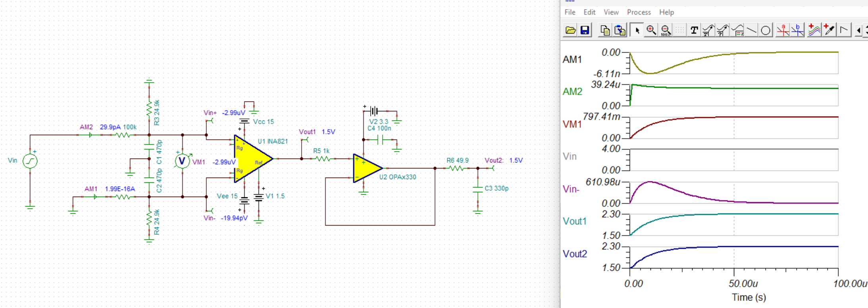The image size is (868, 308).
Task: Click the triangle flag toolbar icon
Action: tap(844, 30)
